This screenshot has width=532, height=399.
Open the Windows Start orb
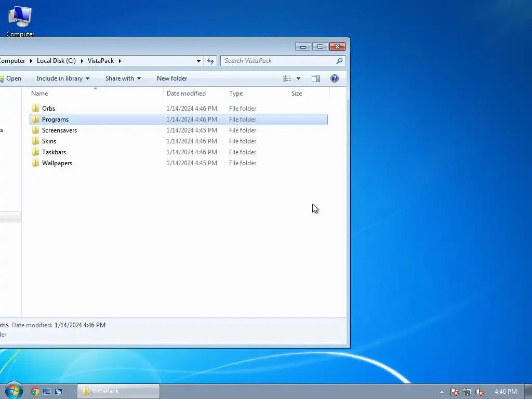[x=14, y=391]
